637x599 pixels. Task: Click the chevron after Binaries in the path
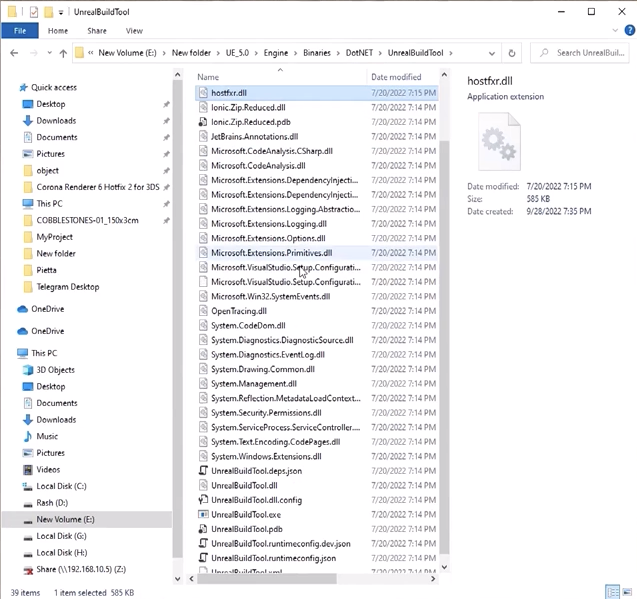[338, 53]
